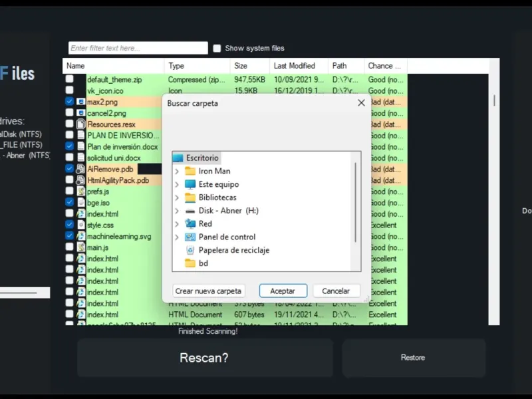This screenshot has height=399, width=532.
Task: Click the Disk - Abner drive icon
Action: (190, 211)
